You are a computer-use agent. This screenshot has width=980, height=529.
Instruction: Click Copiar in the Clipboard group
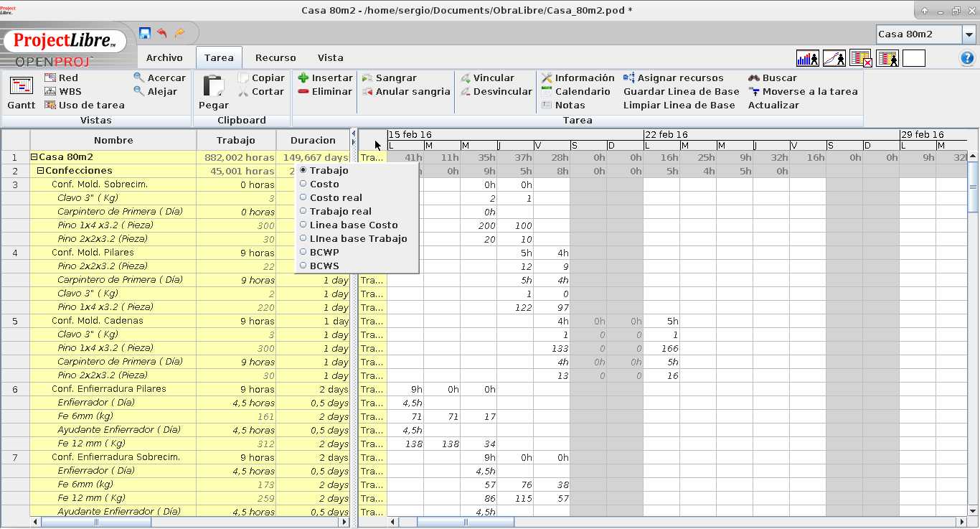point(262,78)
